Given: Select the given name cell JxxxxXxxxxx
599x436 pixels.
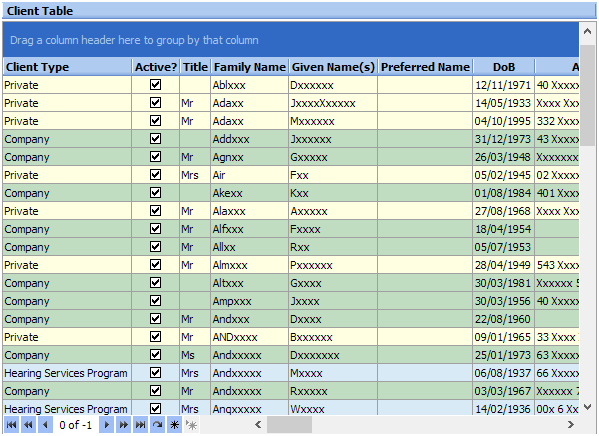Looking at the screenshot, I should (x=333, y=103).
